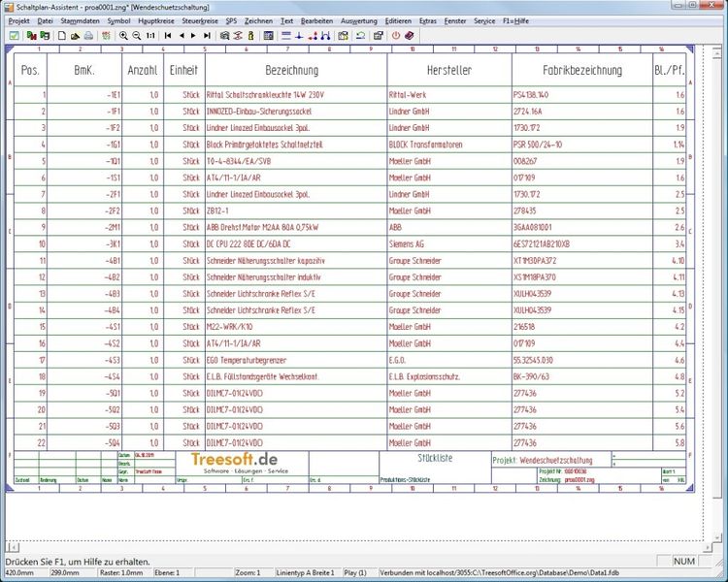728x582 pixels.
Task: Zoom in using the magnifier plus icon
Action: [x=122, y=35]
